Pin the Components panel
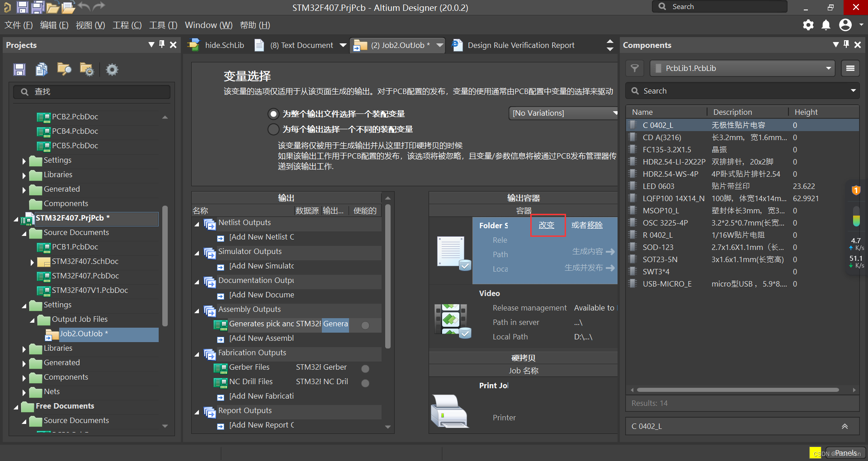Screen dimensions: 868x461 [x=846, y=44]
